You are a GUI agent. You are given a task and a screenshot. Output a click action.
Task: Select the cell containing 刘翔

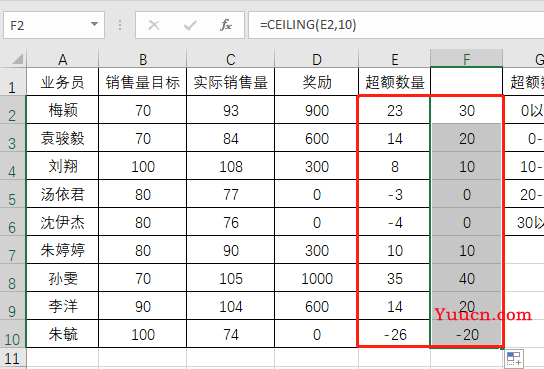(62, 166)
